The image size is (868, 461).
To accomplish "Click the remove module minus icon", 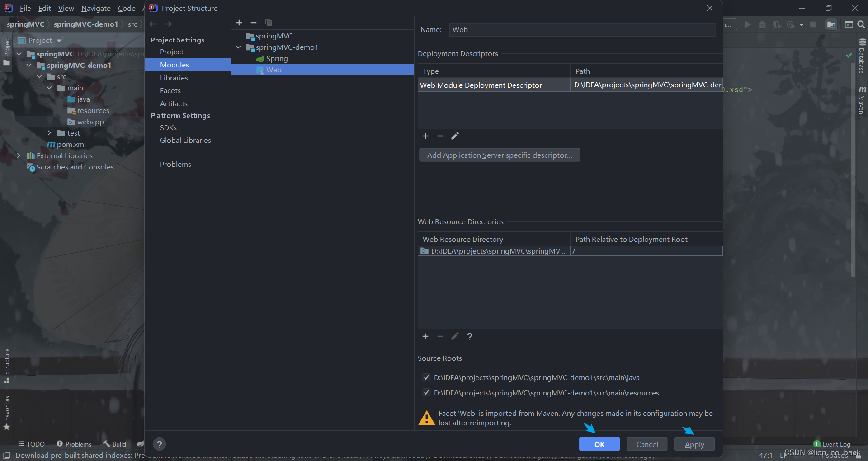I will (254, 23).
